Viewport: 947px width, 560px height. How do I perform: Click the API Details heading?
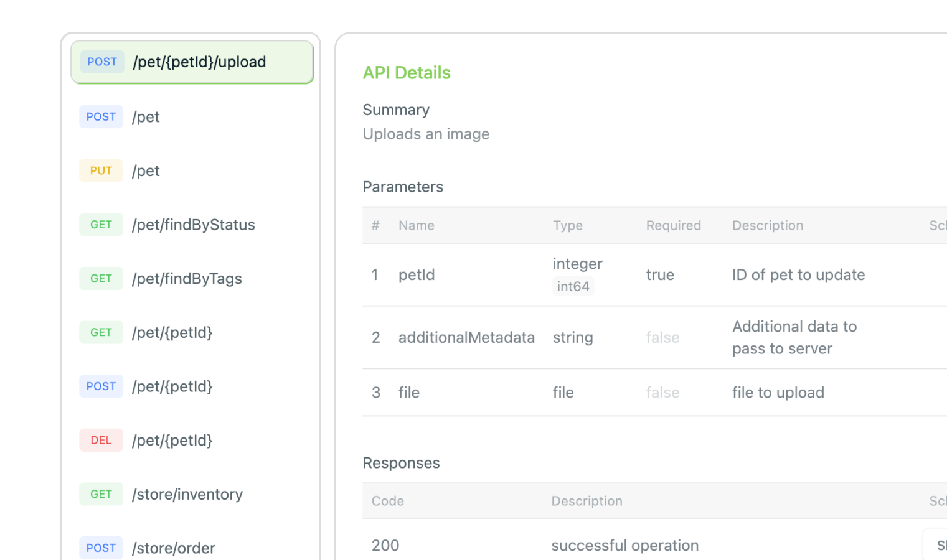click(407, 73)
